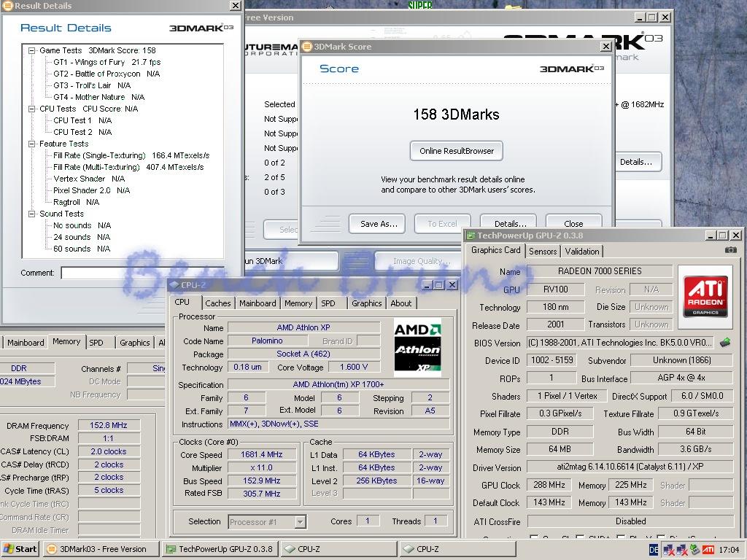Open the Mainboard tab in front CPU-Z window
Viewport: 747px width, 560px height.
pyautogui.click(x=258, y=303)
